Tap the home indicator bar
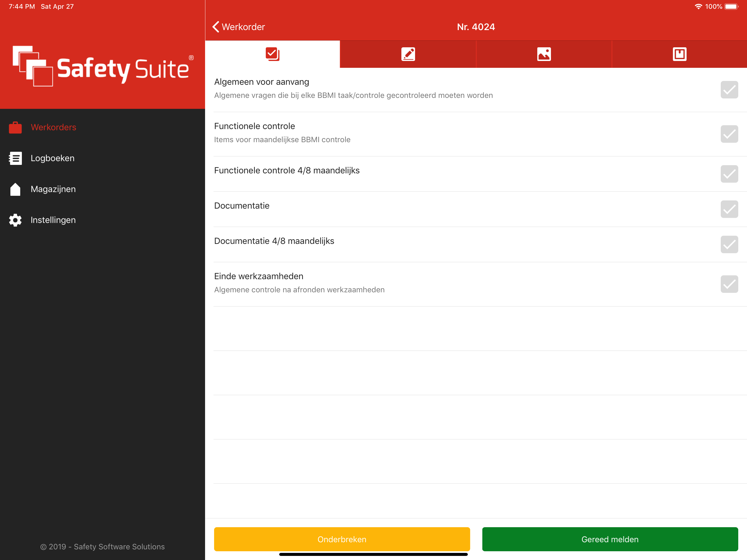 373,554
